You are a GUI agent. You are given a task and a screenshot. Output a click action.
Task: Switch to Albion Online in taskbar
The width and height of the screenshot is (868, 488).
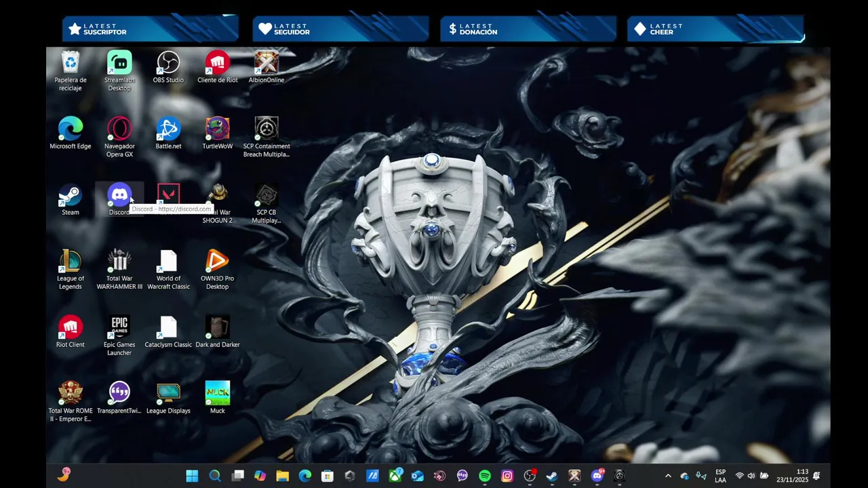tap(574, 476)
